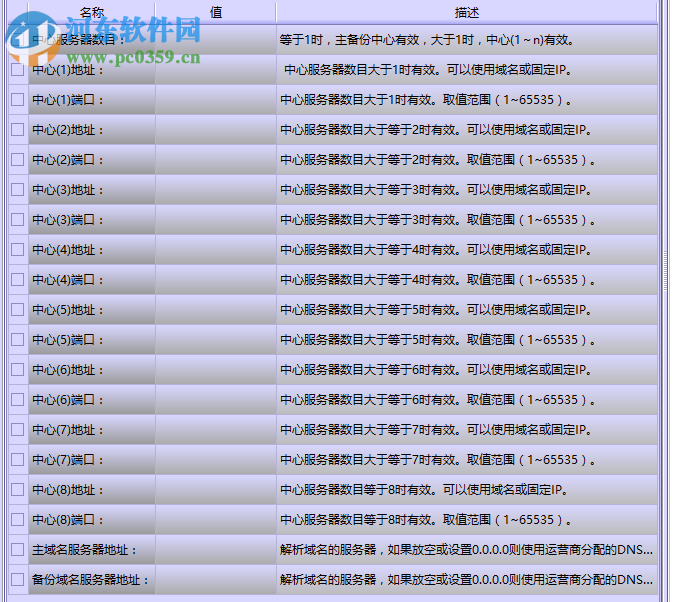Click value field of 中心(2)端口
Image resolution: width=674 pixels, height=602 pixels.
[216, 160]
